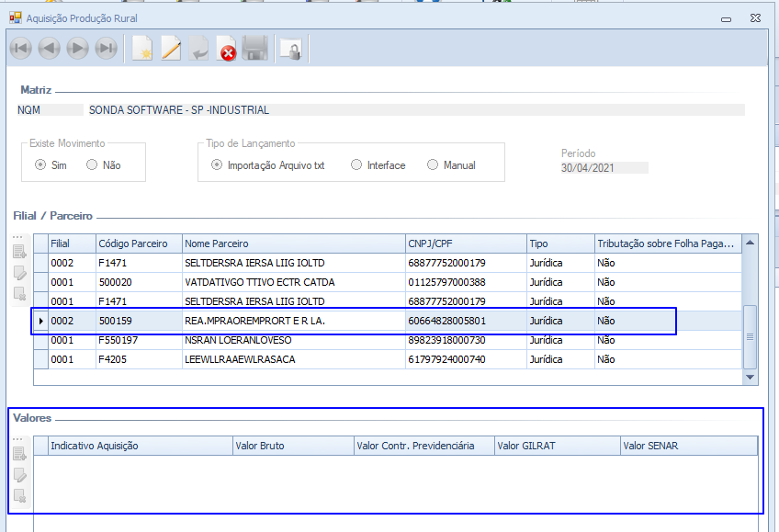Go to the first record
The height and width of the screenshot is (532, 779).
pyautogui.click(x=20, y=49)
